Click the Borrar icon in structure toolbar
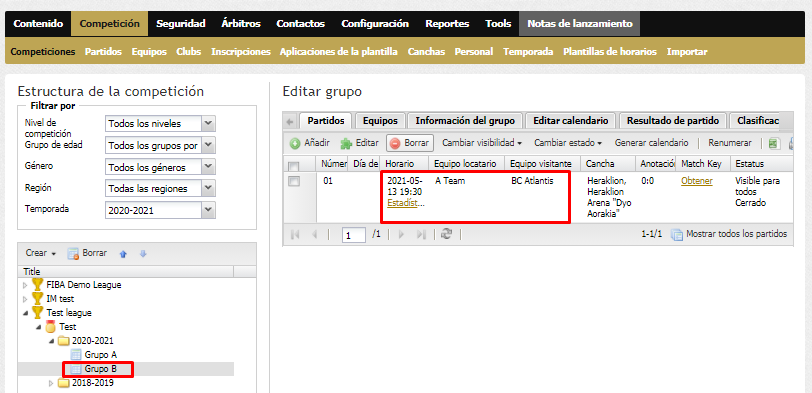Viewport: 812px width, 393px height. tap(73, 254)
